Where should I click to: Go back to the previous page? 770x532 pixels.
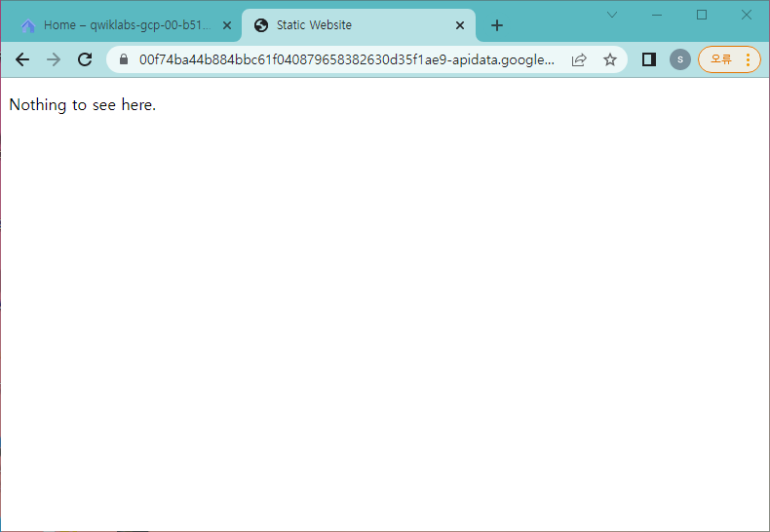coord(22,59)
